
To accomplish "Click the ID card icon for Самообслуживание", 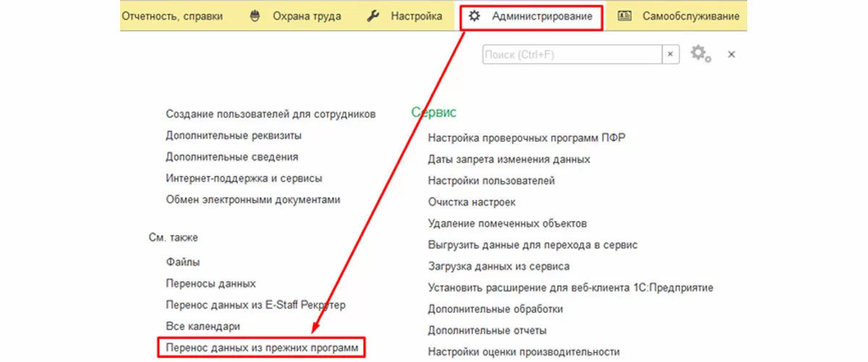I will (626, 16).
